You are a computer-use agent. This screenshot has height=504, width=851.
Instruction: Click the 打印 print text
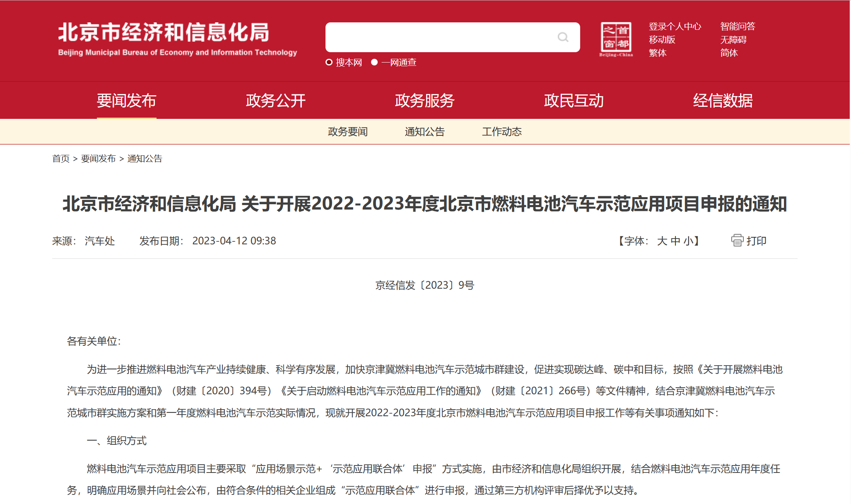(x=757, y=241)
